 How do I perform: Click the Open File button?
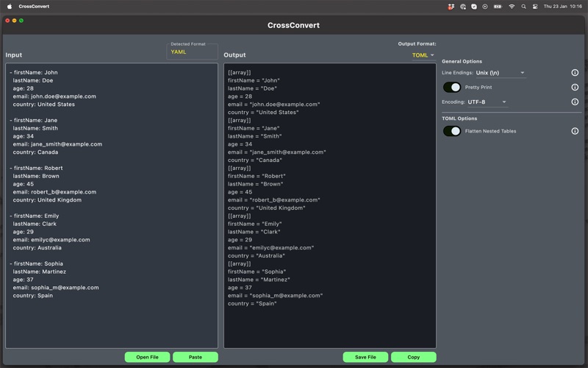(x=147, y=357)
